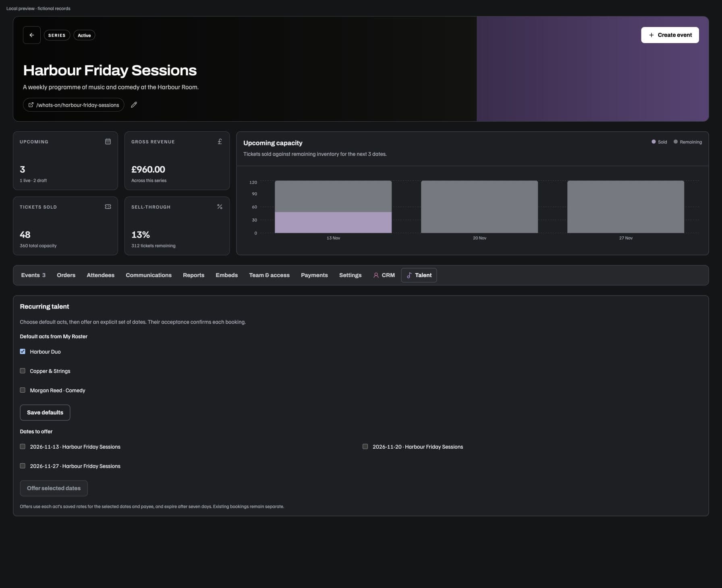Open the /whats-on/harbour-friday-sessions link
The width and height of the screenshot is (722, 588).
[x=73, y=105]
